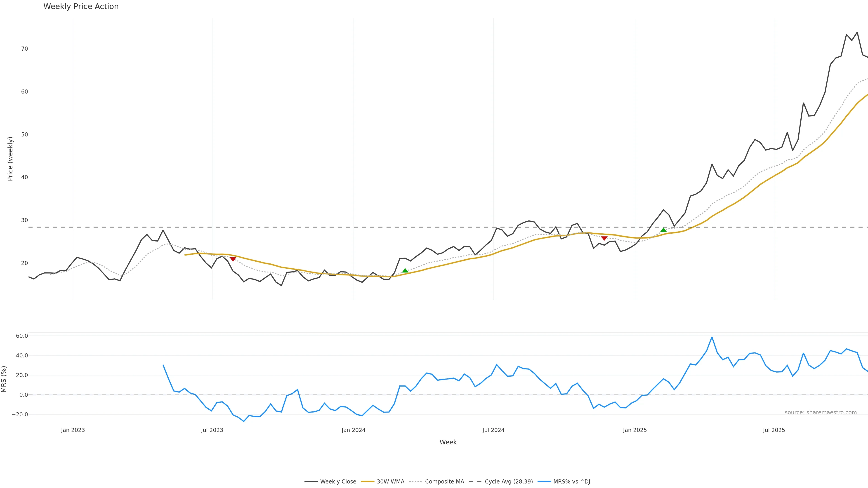Toggle the Cycle Avg (28.39) legend entry
Screen dimensions: 868x488
[508, 482]
